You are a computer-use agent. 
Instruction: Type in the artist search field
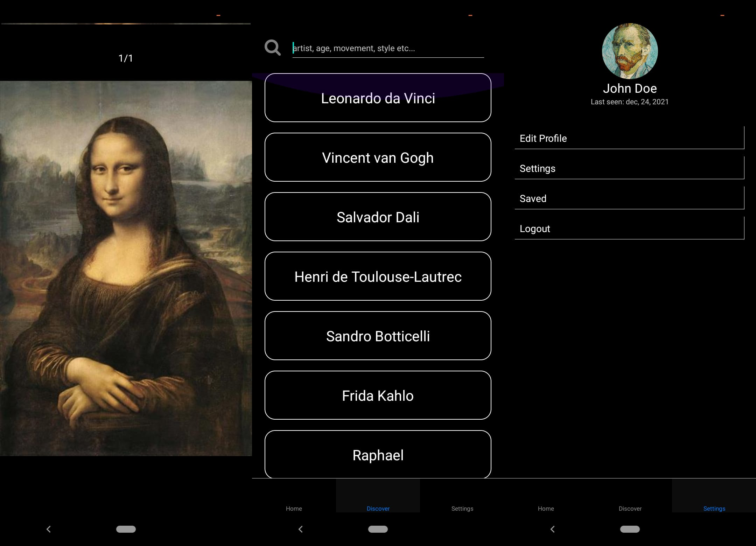388,48
